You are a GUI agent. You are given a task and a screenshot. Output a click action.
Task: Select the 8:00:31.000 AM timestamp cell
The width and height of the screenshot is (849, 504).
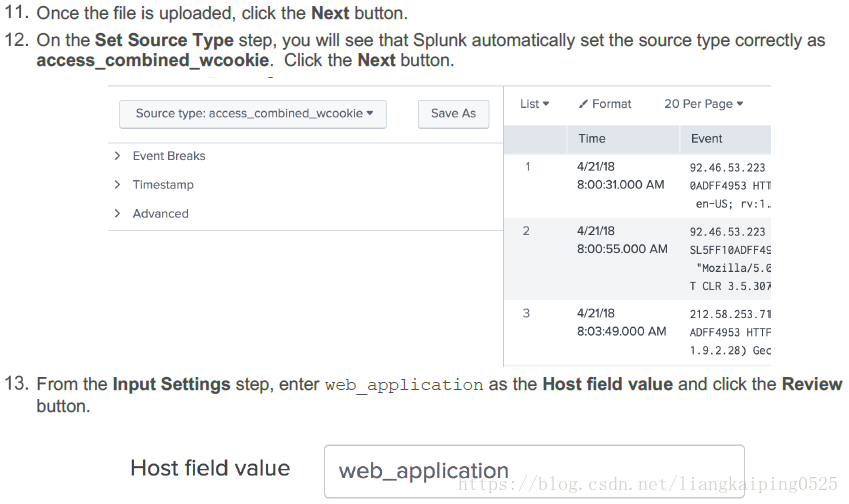point(621,185)
